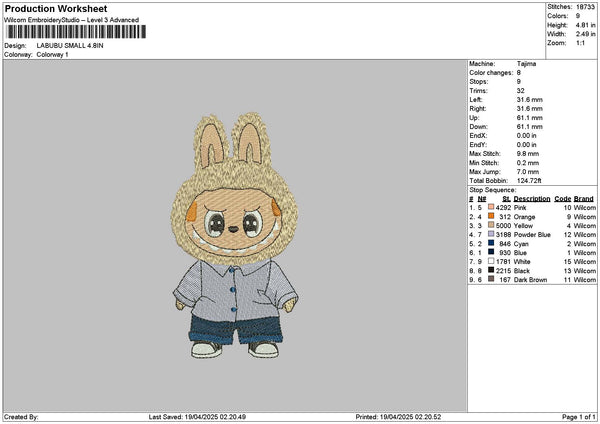The width and height of the screenshot is (600, 424).
Task: Click the Cyan thread color swatch
Action: point(491,243)
